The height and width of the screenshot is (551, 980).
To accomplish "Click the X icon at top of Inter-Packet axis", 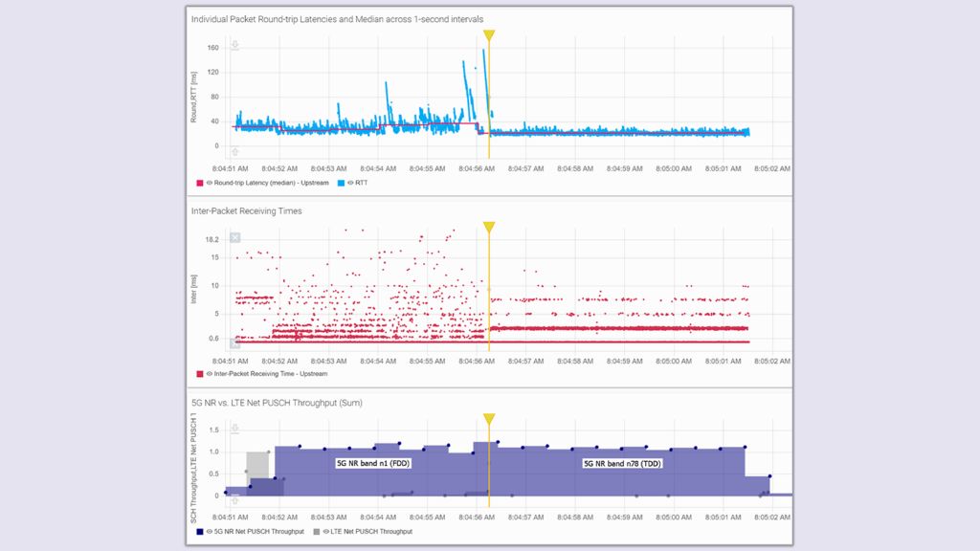I will pyautogui.click(x=235, y=237).
